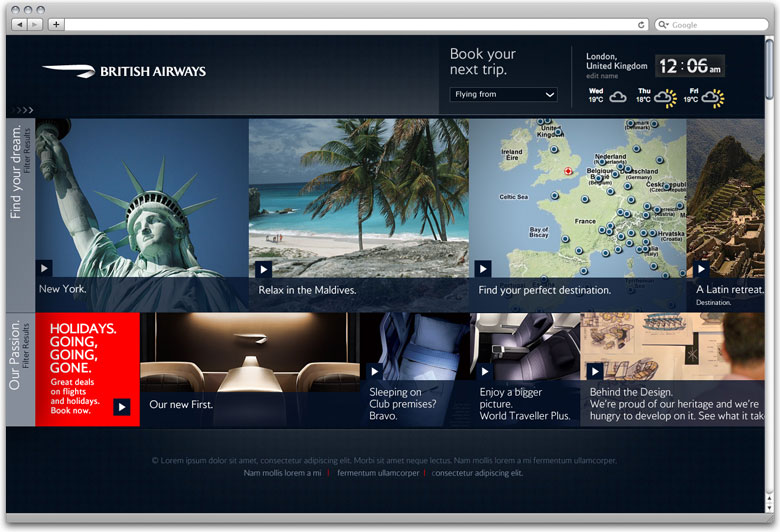Click the browser back button
This screenshot has height=532, width=780.
pos(19,24)
